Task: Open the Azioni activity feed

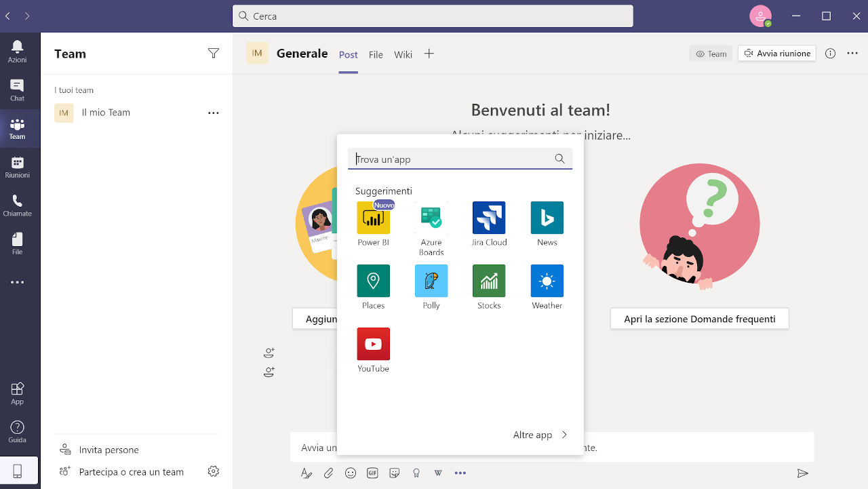Action: coord(18,51)
